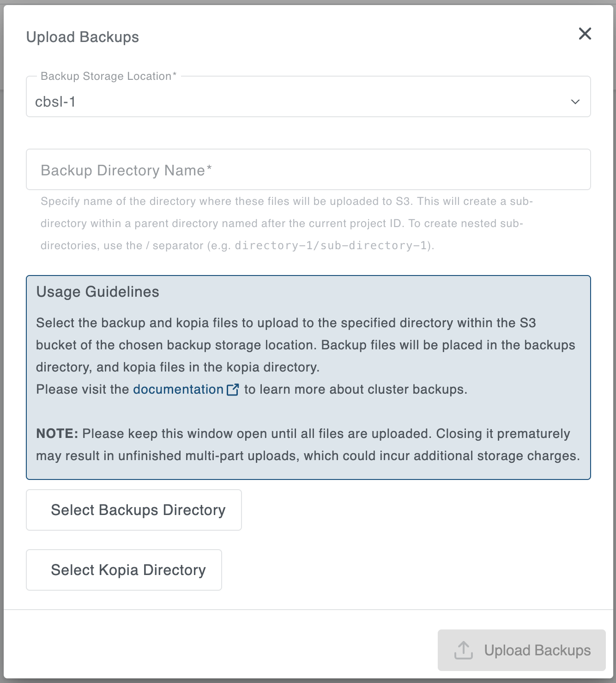This screenshot has width=616, height=683.
Task: Click the upload arrow icon on Upload Backups
Action: click(464, 650)
